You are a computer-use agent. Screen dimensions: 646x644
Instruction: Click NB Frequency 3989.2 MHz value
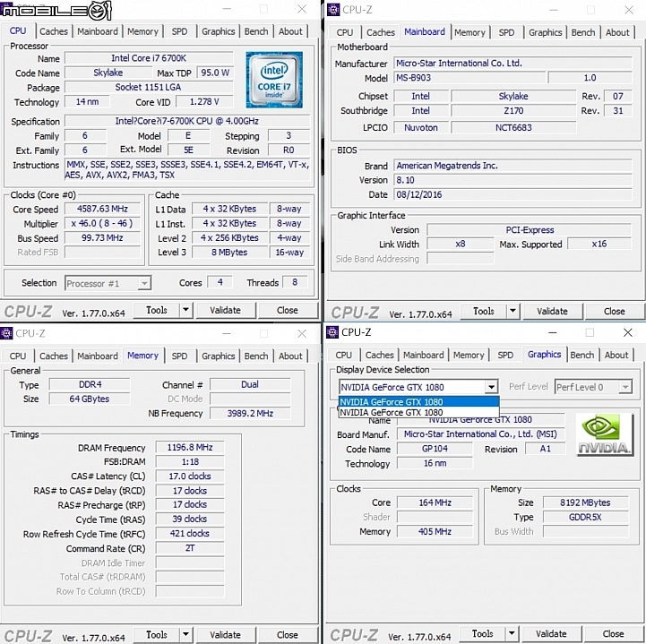(x=250, y=414)
